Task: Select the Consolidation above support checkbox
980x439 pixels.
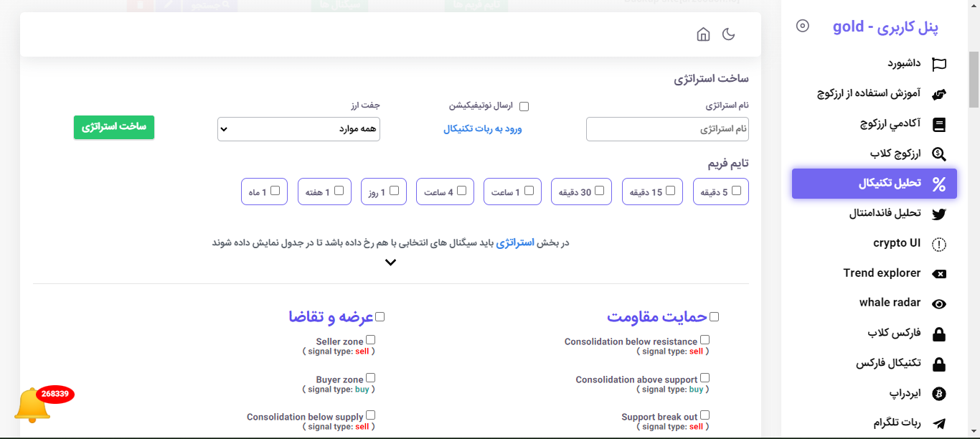Action: click(x=705, y=378)
